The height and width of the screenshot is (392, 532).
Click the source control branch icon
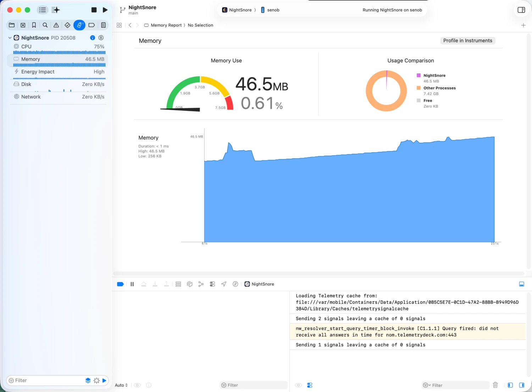click(123, 10)
